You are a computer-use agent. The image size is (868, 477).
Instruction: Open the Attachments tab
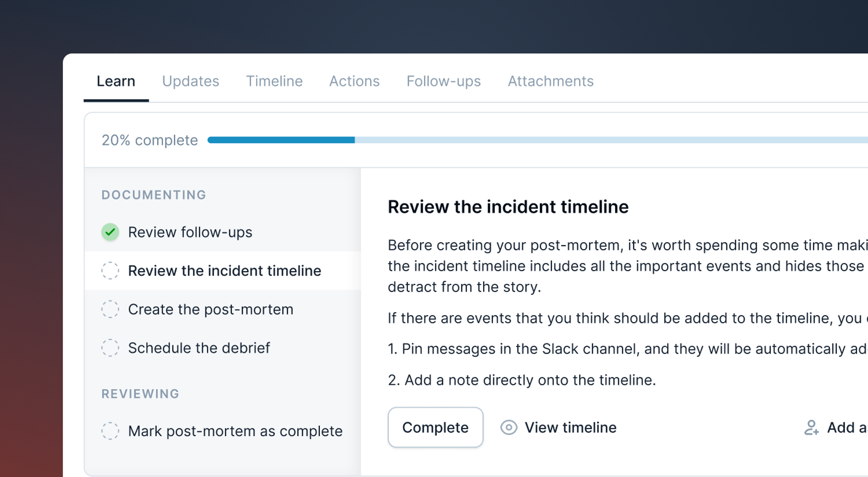coord(550,81)
